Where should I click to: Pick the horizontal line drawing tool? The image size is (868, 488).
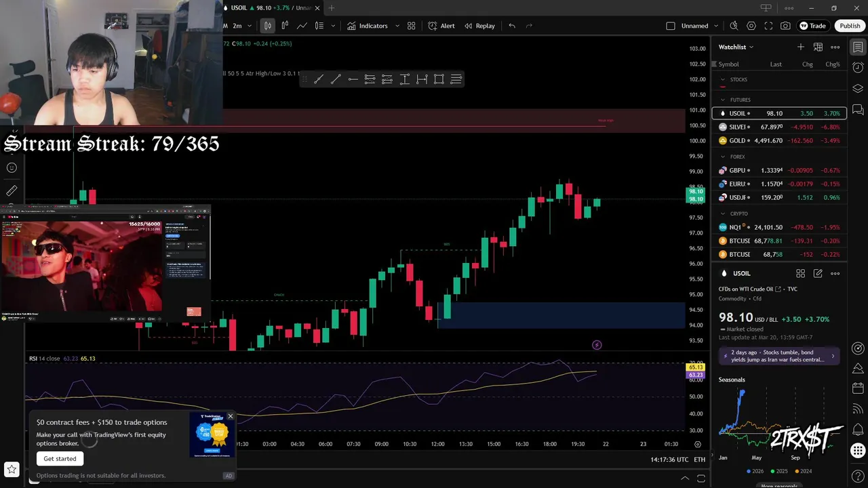click(353, 79)
